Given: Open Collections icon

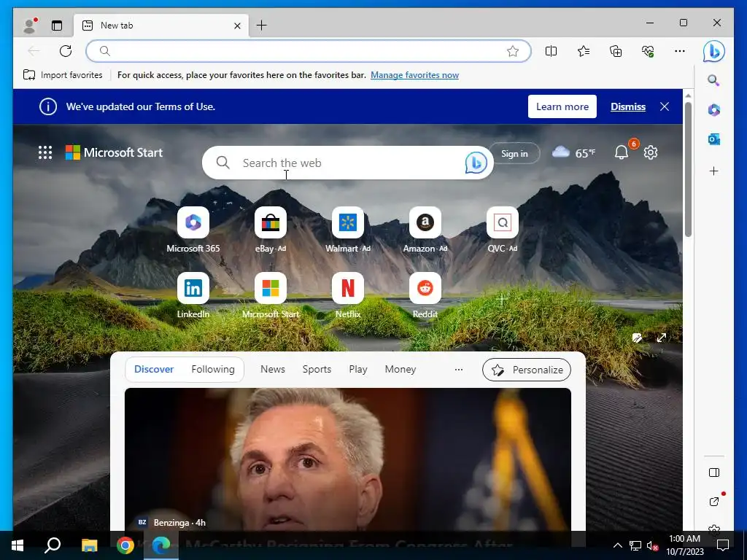Looking at the screenshot, I should click(616, 51).
